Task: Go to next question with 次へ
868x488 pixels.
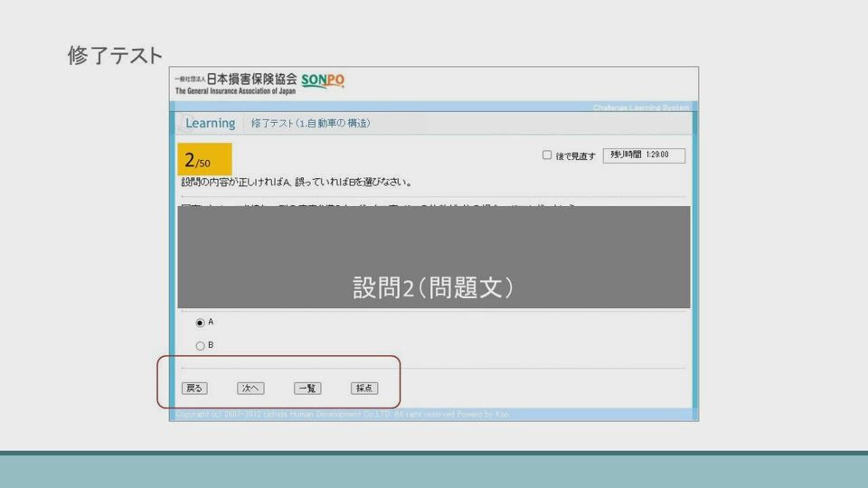Action: coord(250,389)
